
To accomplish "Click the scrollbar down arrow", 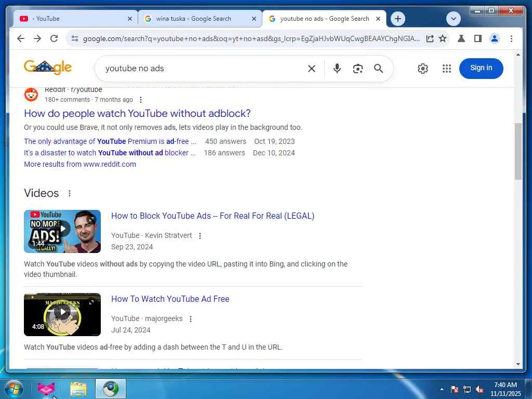I will point(518,364).
